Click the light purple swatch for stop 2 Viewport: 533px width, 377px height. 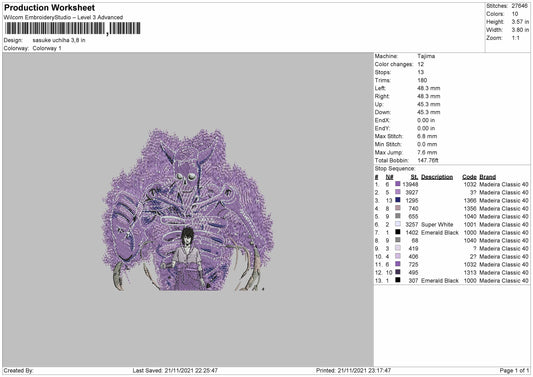click(x=397, y=192)
